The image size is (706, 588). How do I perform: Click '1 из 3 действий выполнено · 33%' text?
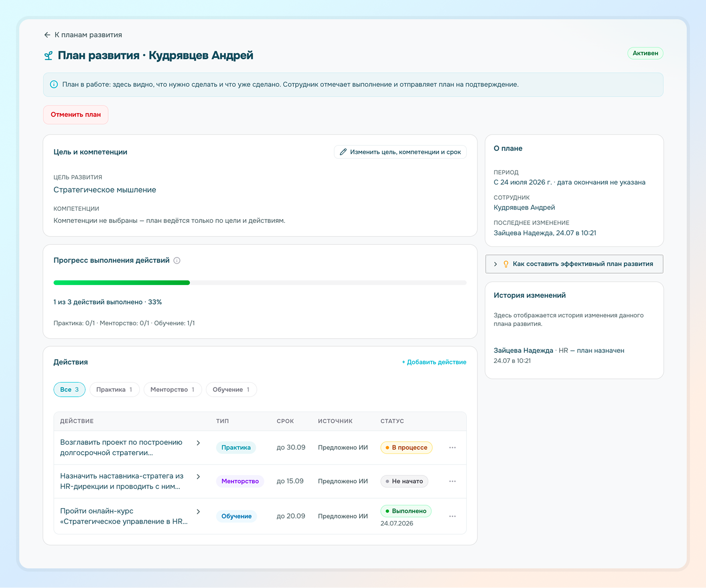pos(108,302)
